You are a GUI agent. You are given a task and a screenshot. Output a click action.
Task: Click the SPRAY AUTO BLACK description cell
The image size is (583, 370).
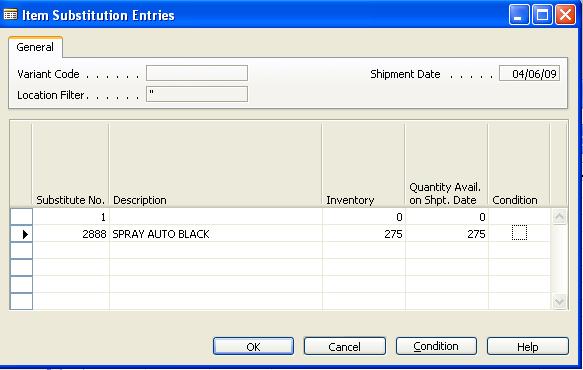pos(216,234)
